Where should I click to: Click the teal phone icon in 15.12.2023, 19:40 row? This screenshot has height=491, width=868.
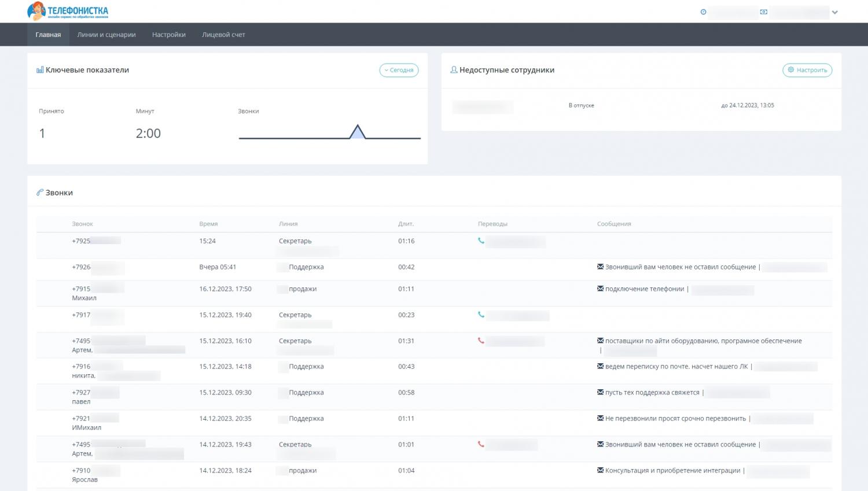pyautogui.click(x=481, y=315)
